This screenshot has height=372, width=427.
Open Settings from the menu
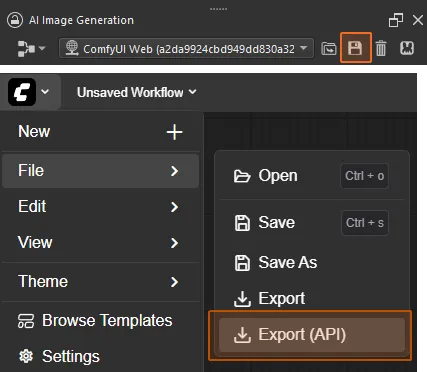pos(100,356)
